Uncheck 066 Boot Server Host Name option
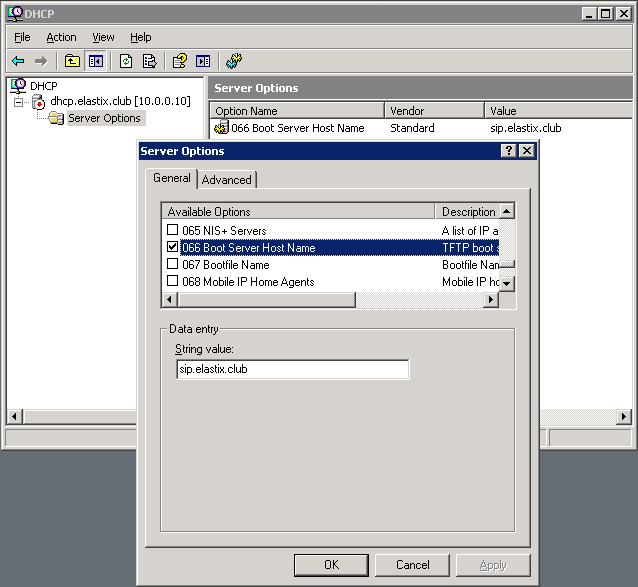Image resolution: width=638 pixels, height=587 pixels. [173, 247]
